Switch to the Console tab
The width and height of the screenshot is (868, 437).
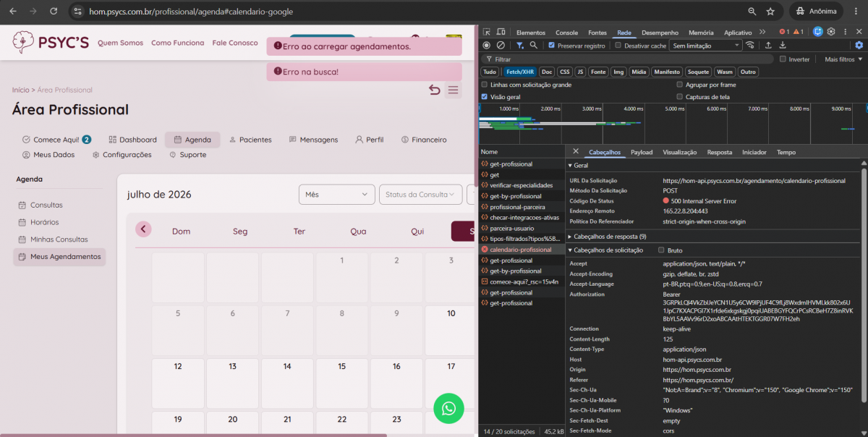tap(566, 33)
